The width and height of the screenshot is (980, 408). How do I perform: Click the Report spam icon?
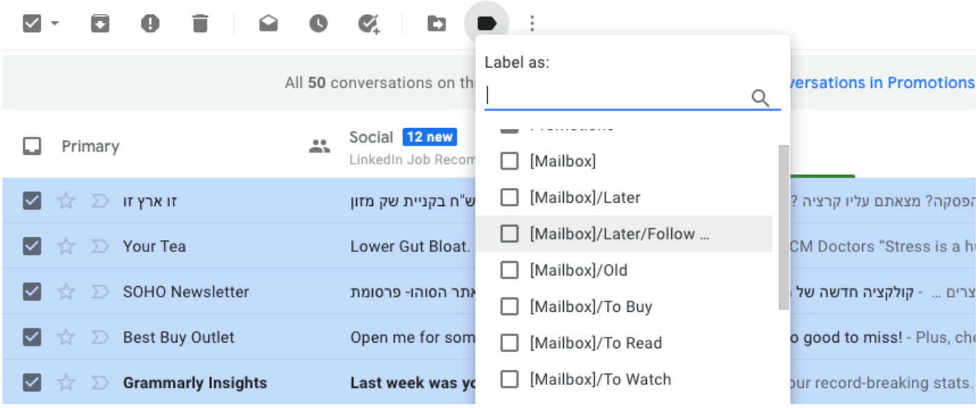pos(150,24)
